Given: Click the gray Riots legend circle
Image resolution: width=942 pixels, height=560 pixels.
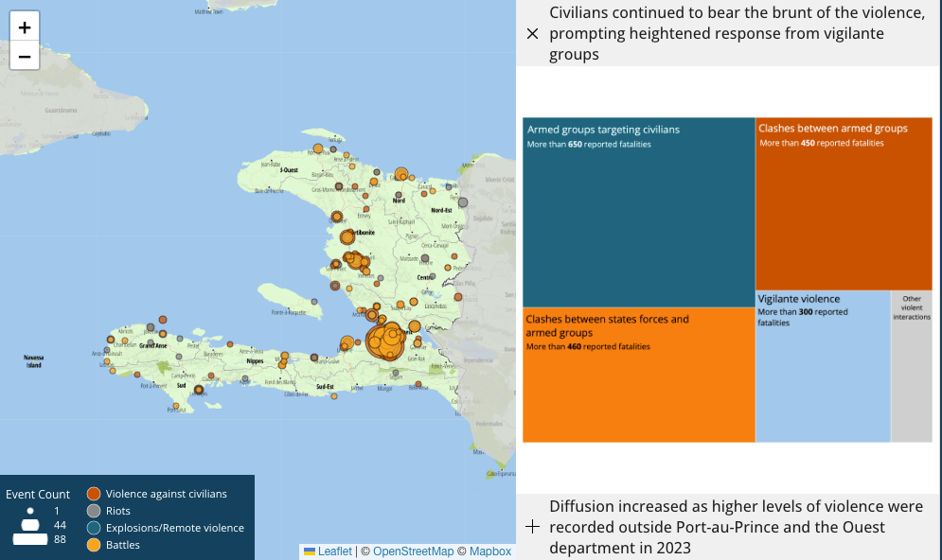Looking at the screenshot, I should click(94, 511).
